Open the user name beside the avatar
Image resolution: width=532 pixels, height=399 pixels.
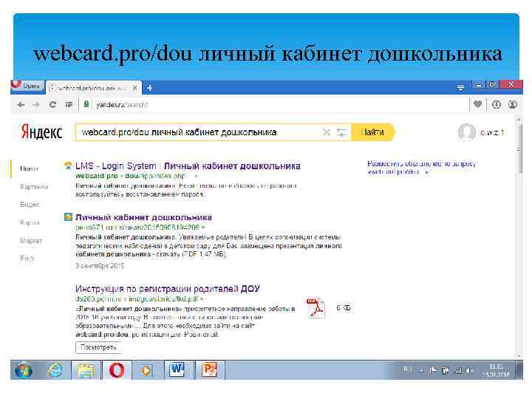coord(491,133)
